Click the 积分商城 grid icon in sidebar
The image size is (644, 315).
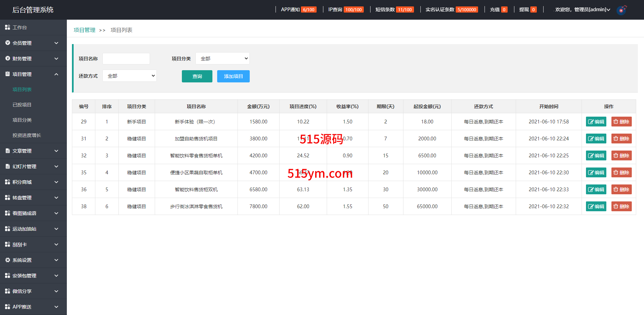[x=7, y=182]
